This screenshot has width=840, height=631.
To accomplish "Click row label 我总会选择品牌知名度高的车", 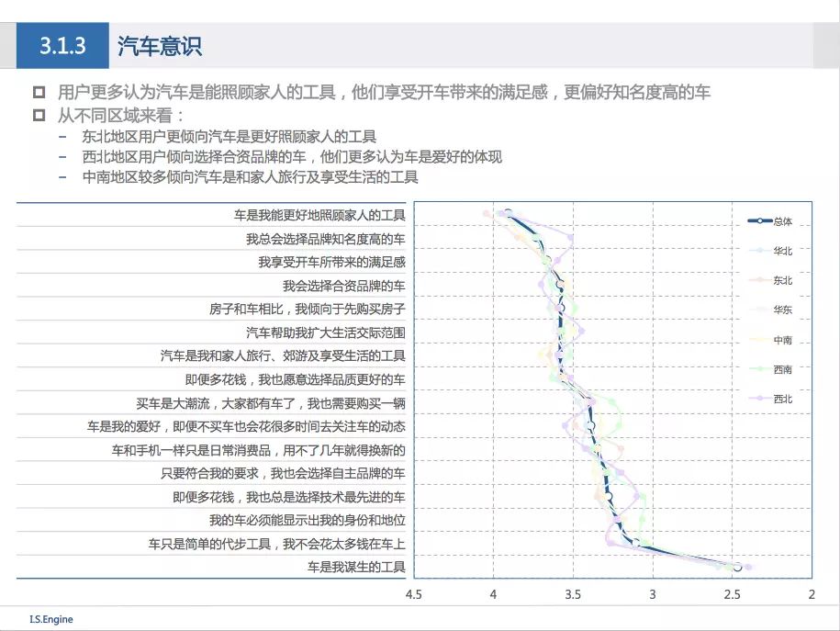I will tap(326, 239).
